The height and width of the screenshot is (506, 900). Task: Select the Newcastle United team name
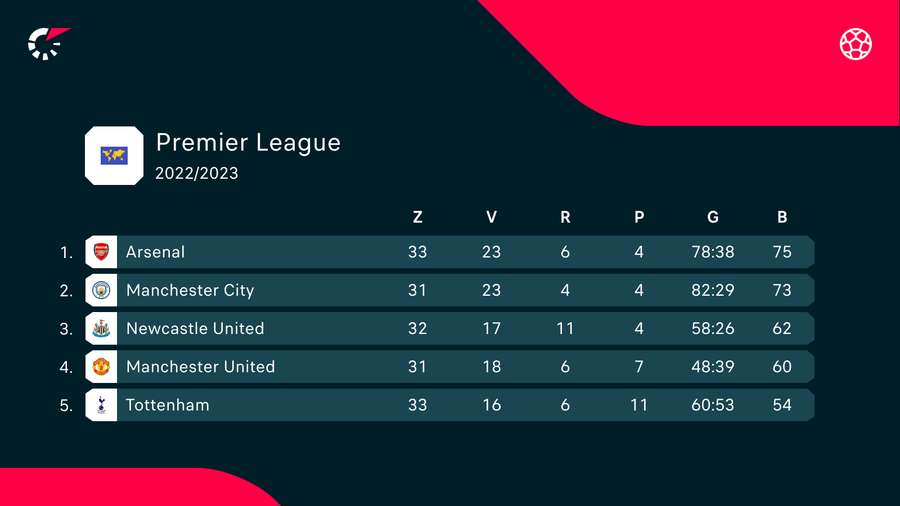[195, 329]
